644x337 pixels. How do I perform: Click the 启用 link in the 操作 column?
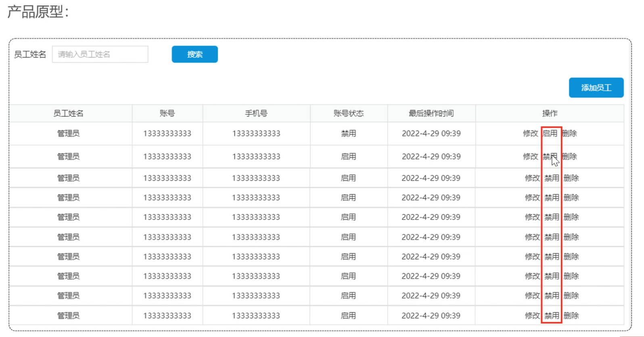550,133
